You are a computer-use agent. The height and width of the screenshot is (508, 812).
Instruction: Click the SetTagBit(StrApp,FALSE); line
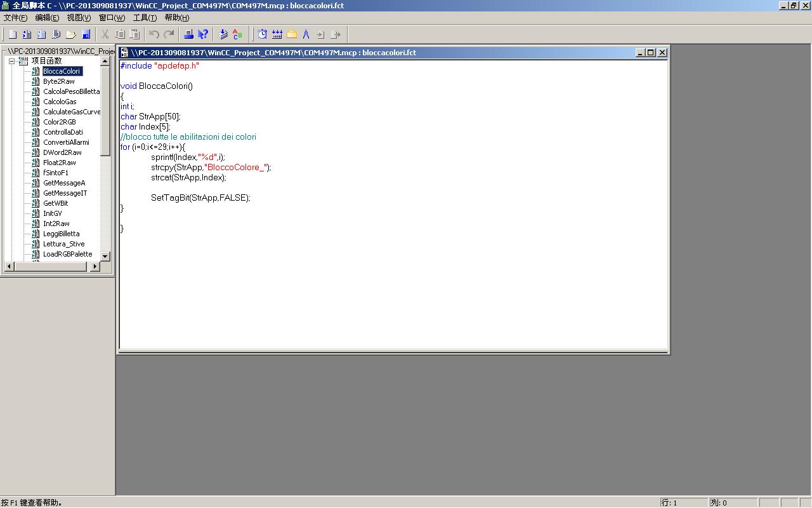click(200, 197)
